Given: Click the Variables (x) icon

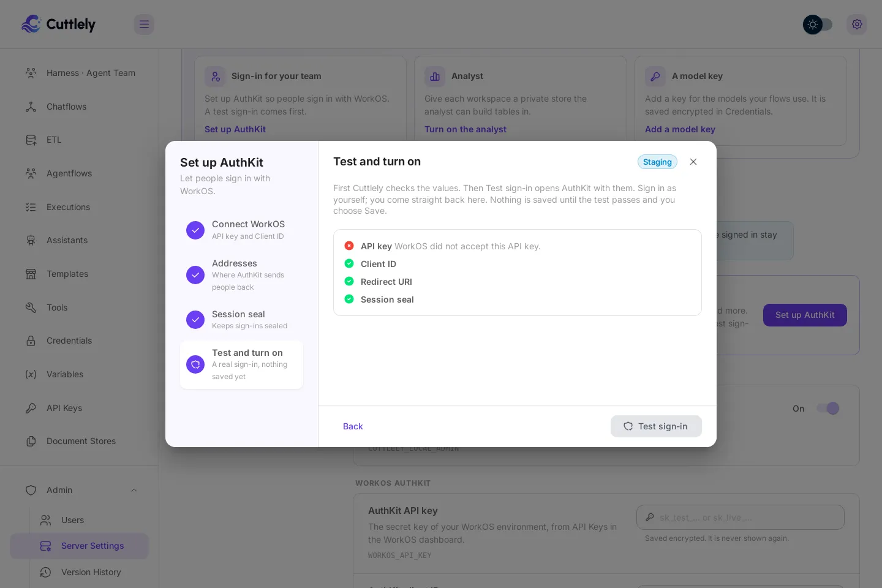Looking at the screenshot, I should pos(31,374).
